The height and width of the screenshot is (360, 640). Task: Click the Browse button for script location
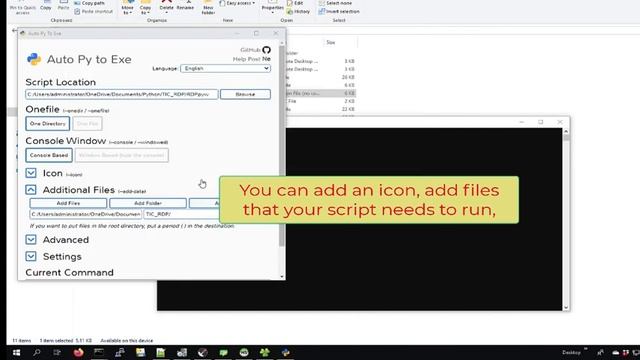[x=245, y=94]
